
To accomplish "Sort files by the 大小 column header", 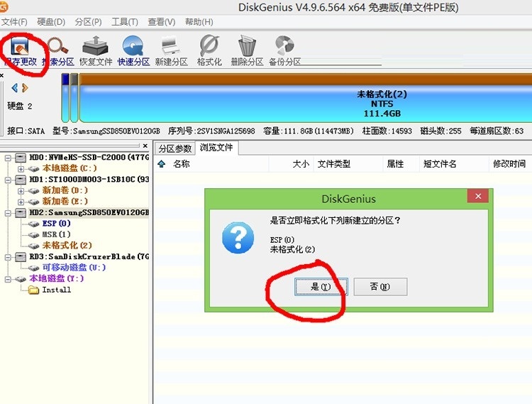I will 301,164.
